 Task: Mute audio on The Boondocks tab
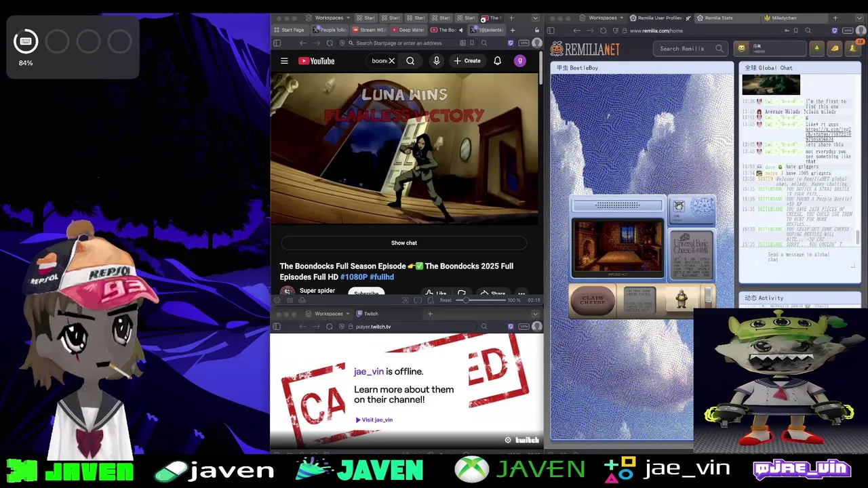460,30
